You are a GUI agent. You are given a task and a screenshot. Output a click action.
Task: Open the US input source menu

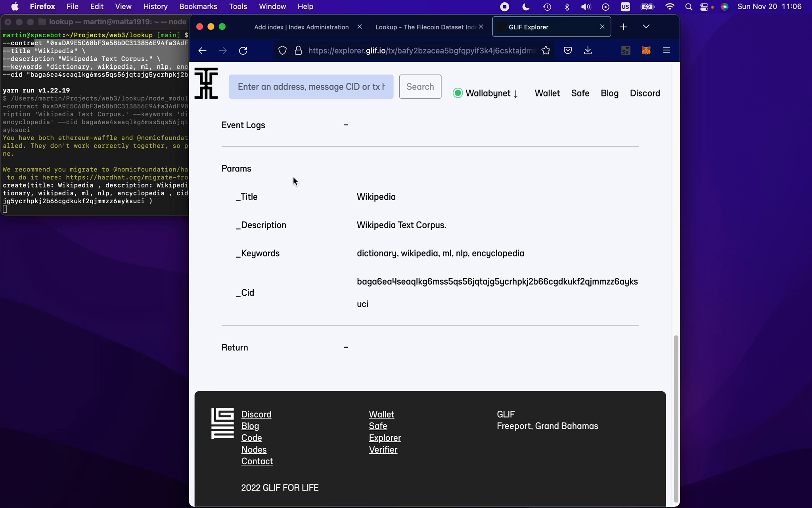coord(625,7)
